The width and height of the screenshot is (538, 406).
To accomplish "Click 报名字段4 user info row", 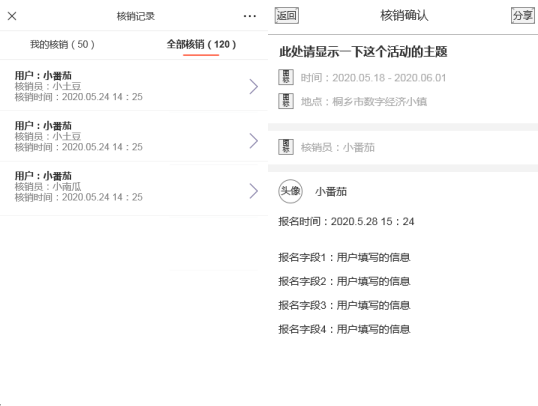I will point(344,329).
